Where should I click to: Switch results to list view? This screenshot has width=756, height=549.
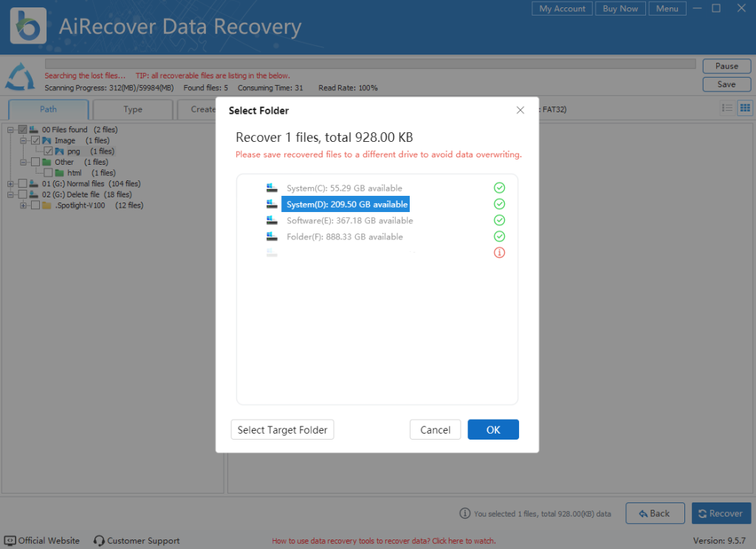coord(727,107)
